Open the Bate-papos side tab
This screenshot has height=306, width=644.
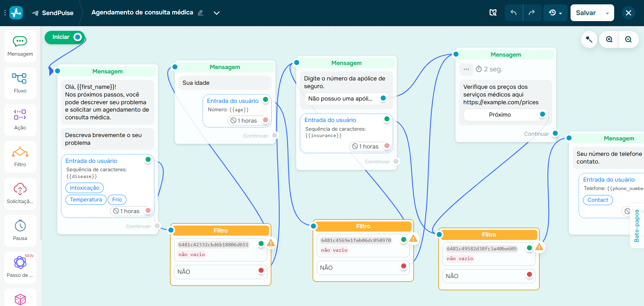click(x=637, y=226)
